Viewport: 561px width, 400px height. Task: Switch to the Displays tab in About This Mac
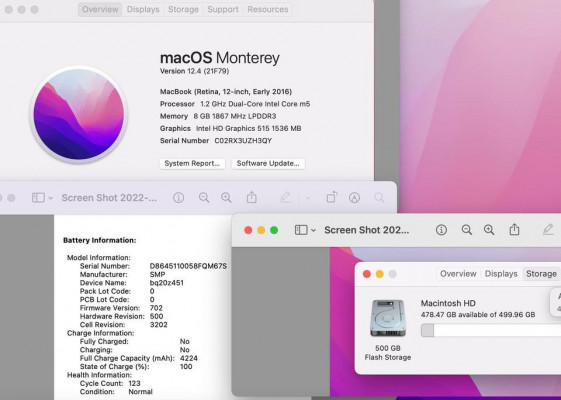(143, 9)
